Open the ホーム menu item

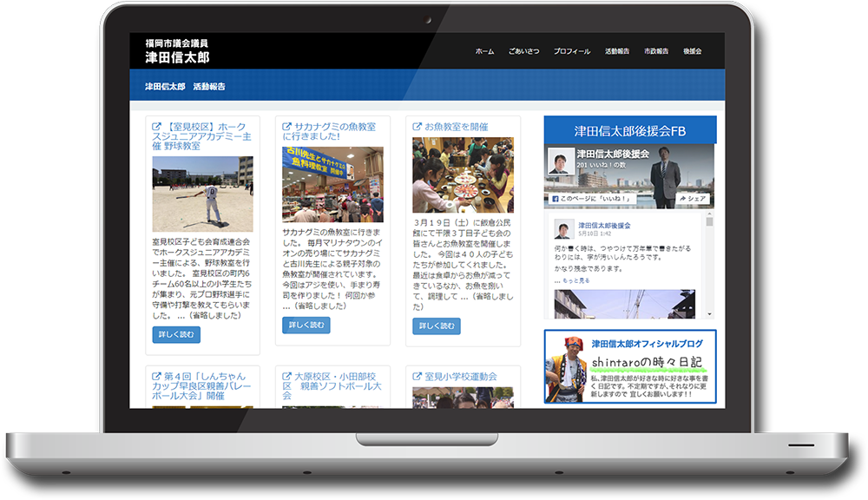click(x=484, y=51)
